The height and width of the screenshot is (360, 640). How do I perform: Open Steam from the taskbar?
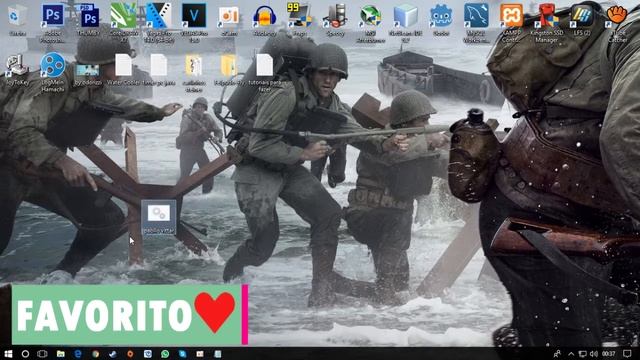tap(113, 353)
